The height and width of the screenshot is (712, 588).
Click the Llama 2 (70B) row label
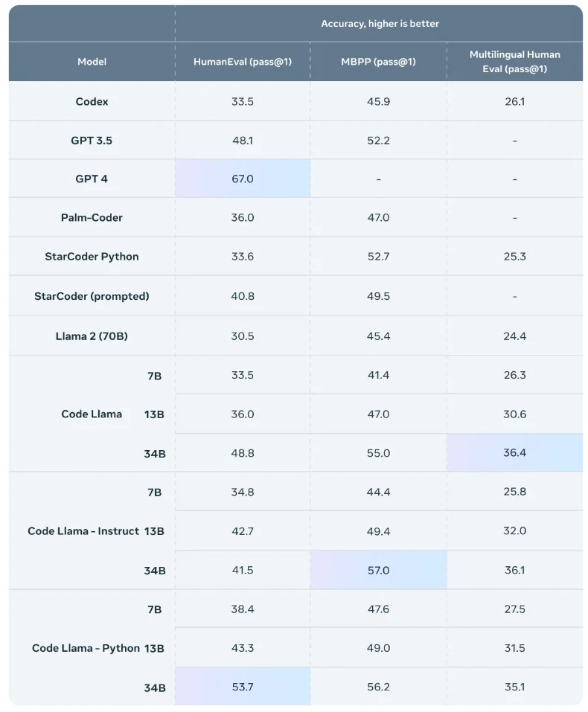pyautogui.click(x=92, y=336)
